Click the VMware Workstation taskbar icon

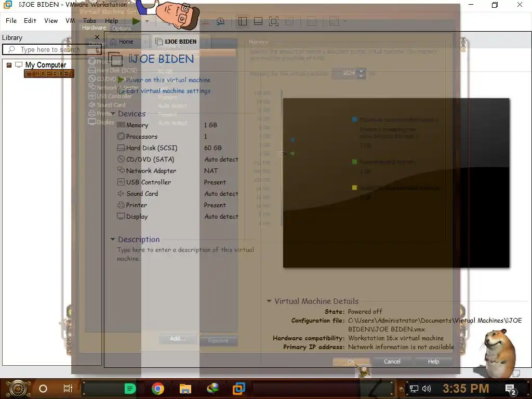tap(239, 389)
